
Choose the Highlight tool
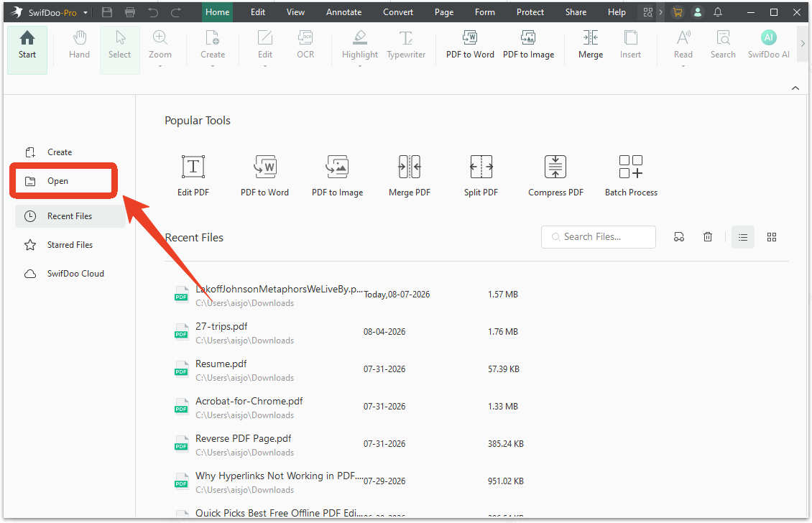pos(360,45)
